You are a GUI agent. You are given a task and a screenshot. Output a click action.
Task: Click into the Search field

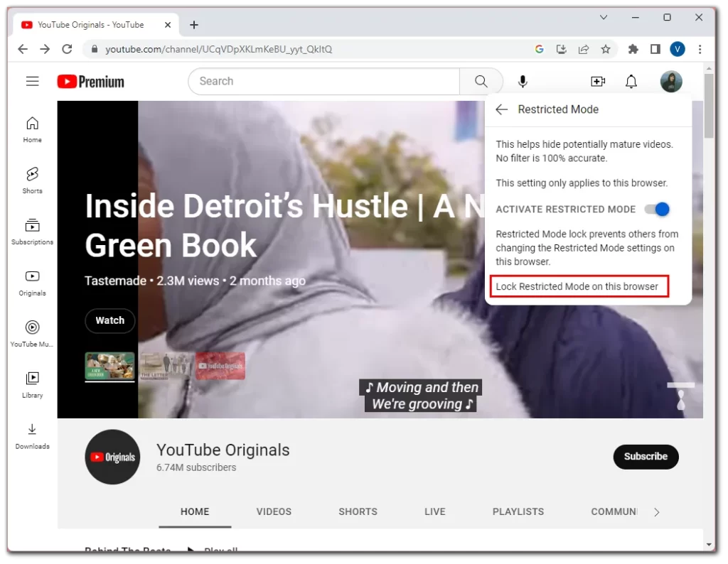pos(324,82)
